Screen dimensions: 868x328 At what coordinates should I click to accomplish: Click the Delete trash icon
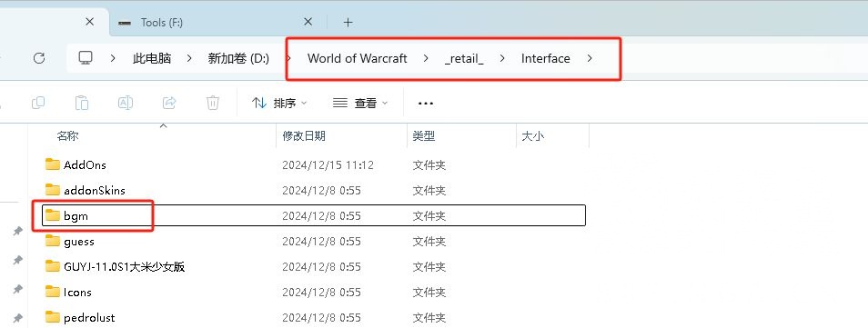213,103
